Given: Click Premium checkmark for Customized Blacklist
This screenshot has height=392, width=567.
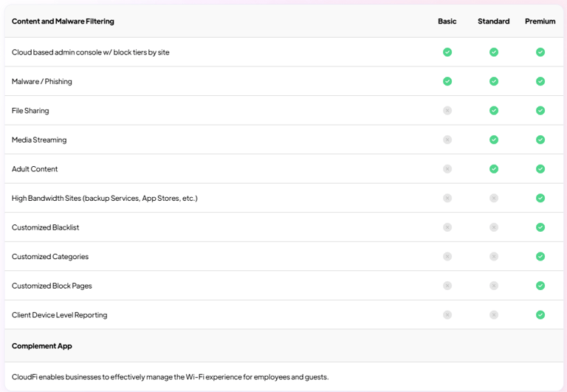Looking at the screenshot, I should click(x=540, y=227).
